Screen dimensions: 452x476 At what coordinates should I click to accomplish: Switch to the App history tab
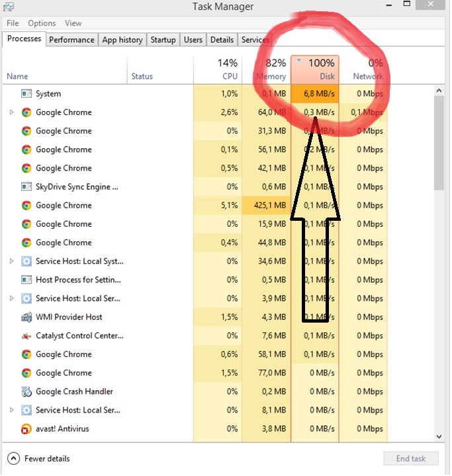(x=122, y=40)
